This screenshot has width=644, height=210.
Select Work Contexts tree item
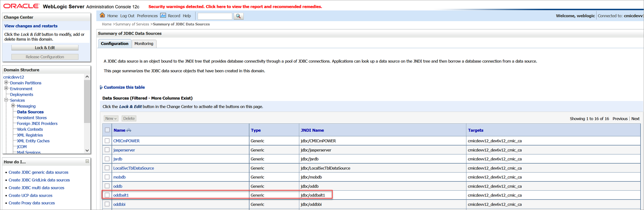click(x=30, y=129)
